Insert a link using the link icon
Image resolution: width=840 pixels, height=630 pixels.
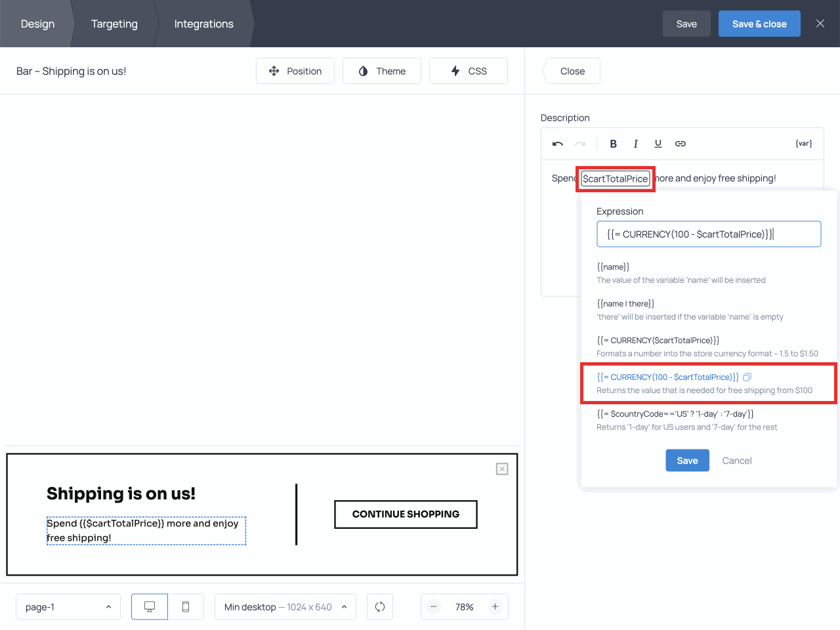point(681,144)
